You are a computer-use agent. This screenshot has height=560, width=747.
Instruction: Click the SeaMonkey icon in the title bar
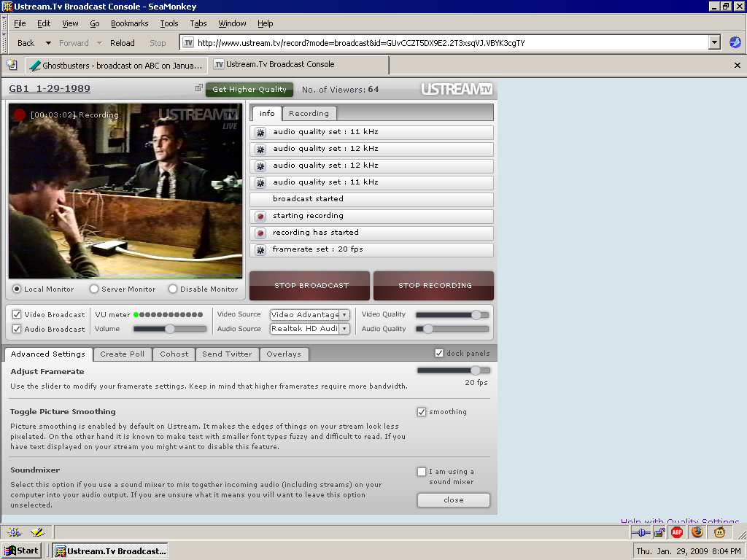pos(7,7)
